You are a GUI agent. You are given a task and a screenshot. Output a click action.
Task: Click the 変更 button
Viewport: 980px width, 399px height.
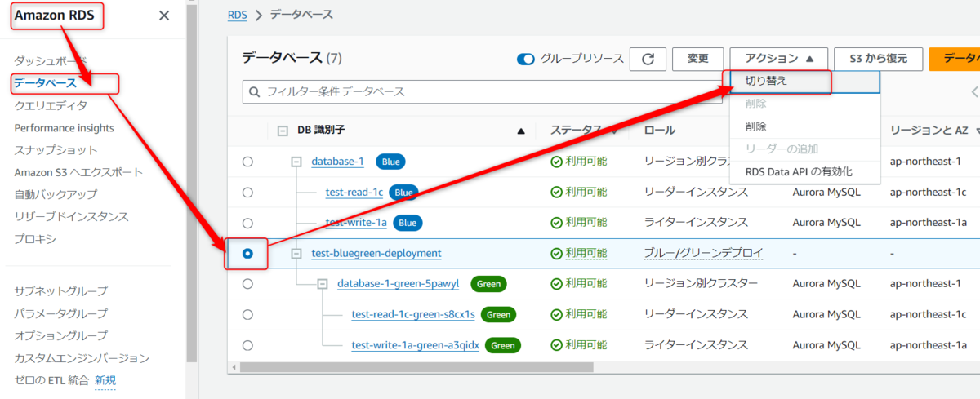pyautogui.click(x=698, y=59)
